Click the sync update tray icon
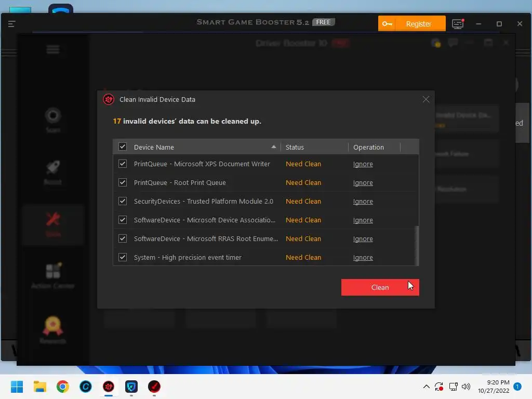The image size is (532, 399). point(439,387)
